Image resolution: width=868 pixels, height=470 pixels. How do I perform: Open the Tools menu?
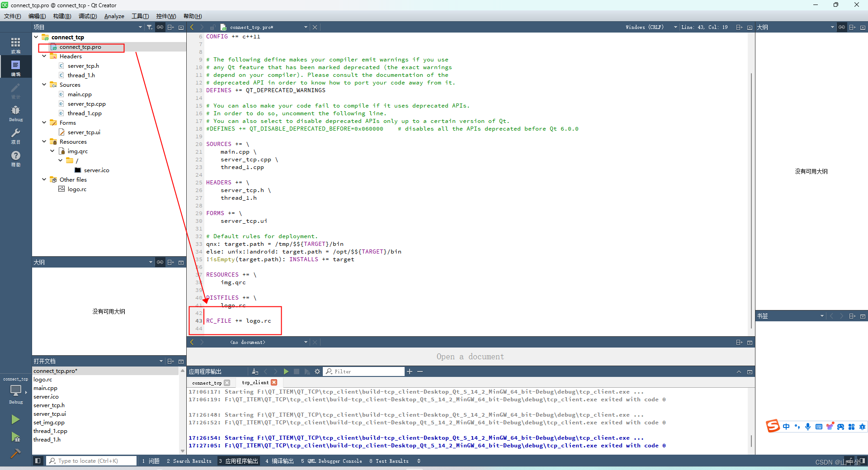point(140,16)
